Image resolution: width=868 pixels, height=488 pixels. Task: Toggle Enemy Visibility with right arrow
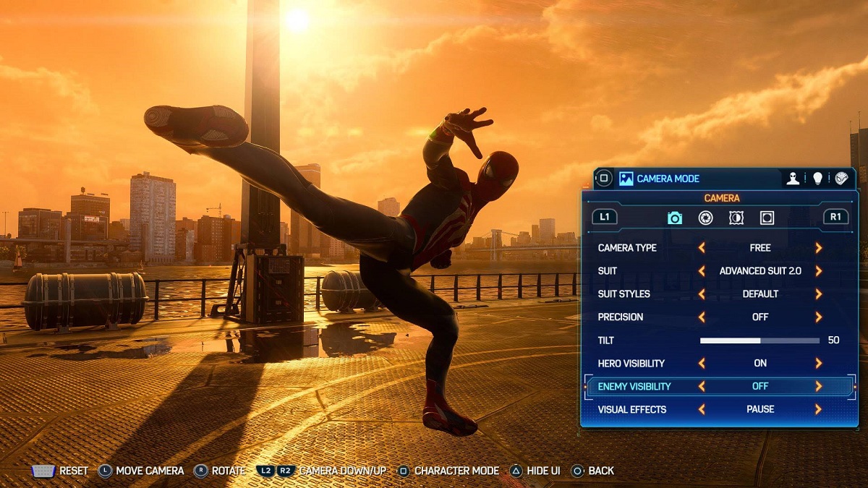818,386
